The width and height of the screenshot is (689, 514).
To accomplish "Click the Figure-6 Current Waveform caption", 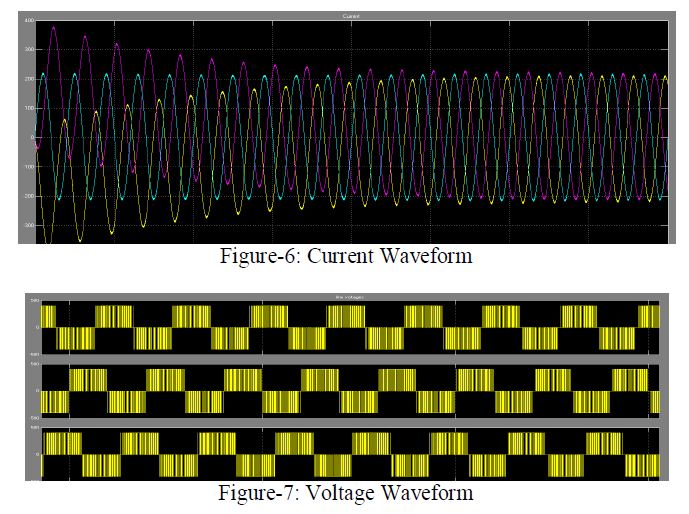I will [345, 256].
